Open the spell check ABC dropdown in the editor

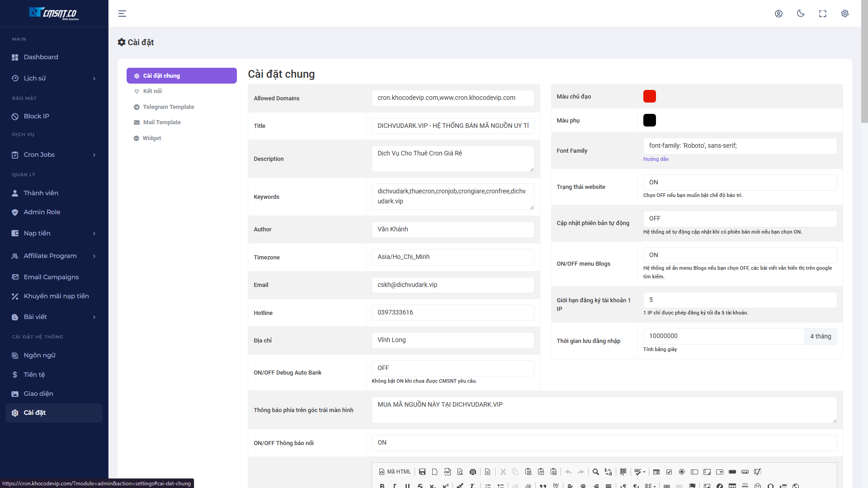click(640, 472)
